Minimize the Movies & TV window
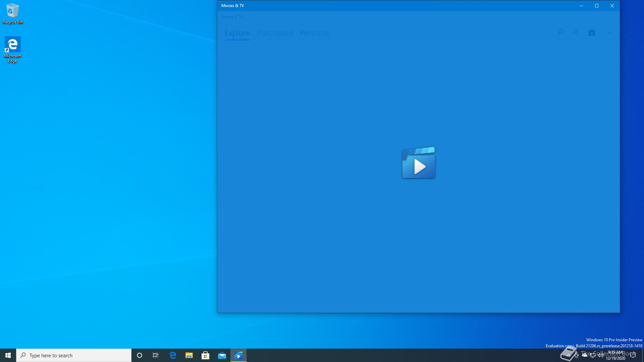This screenshot has width=644, height=362. 581,6
